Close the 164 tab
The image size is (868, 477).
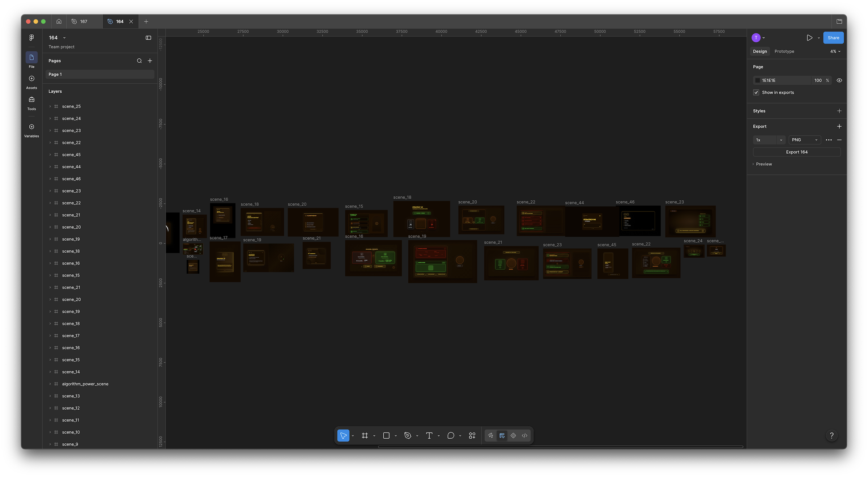click(131, 21)
